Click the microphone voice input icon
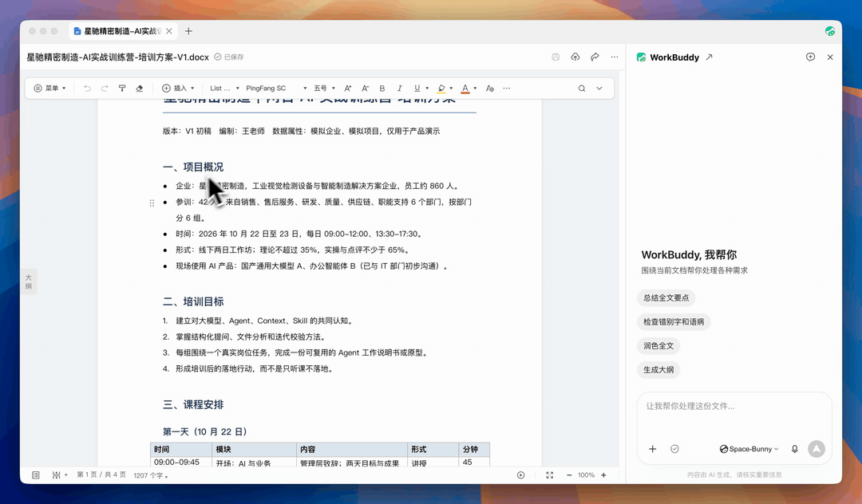The width and height of the screenshot is (862, 504). pyautogui.click(x=794, y=449)
